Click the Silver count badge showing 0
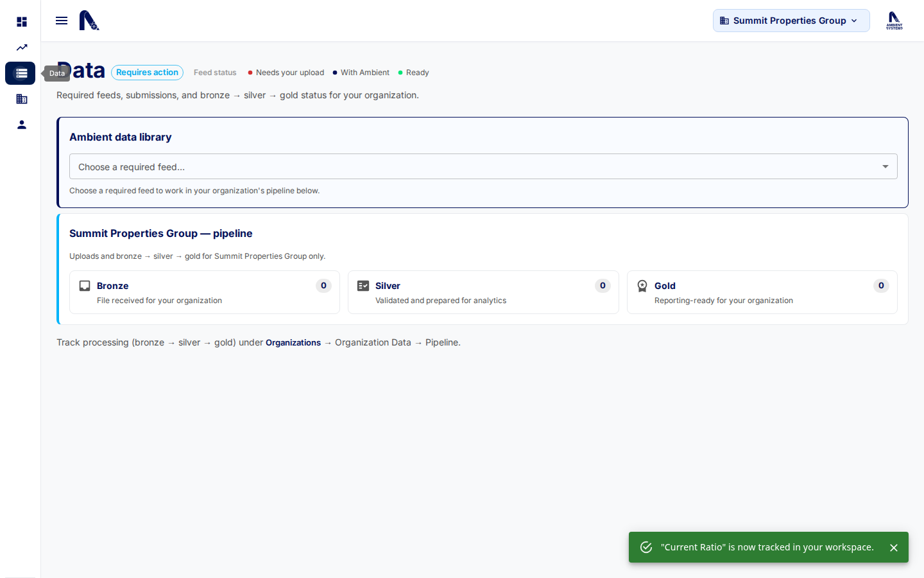 pyautogui.click(x=603, y=286)
